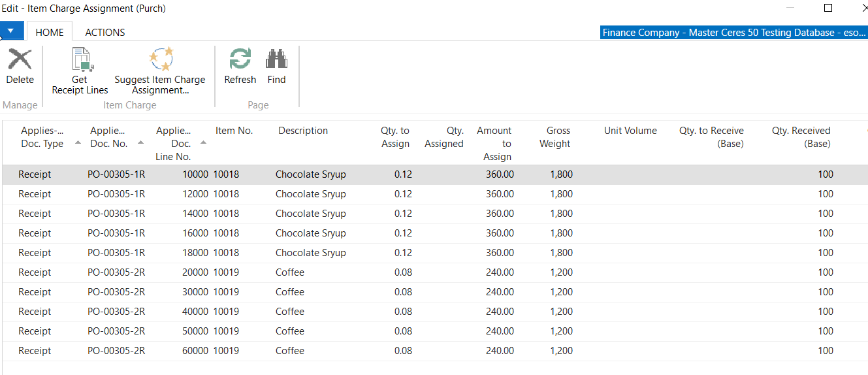Click the Qty. Assigned column header
868x375 pixels.
pos(444,137)
